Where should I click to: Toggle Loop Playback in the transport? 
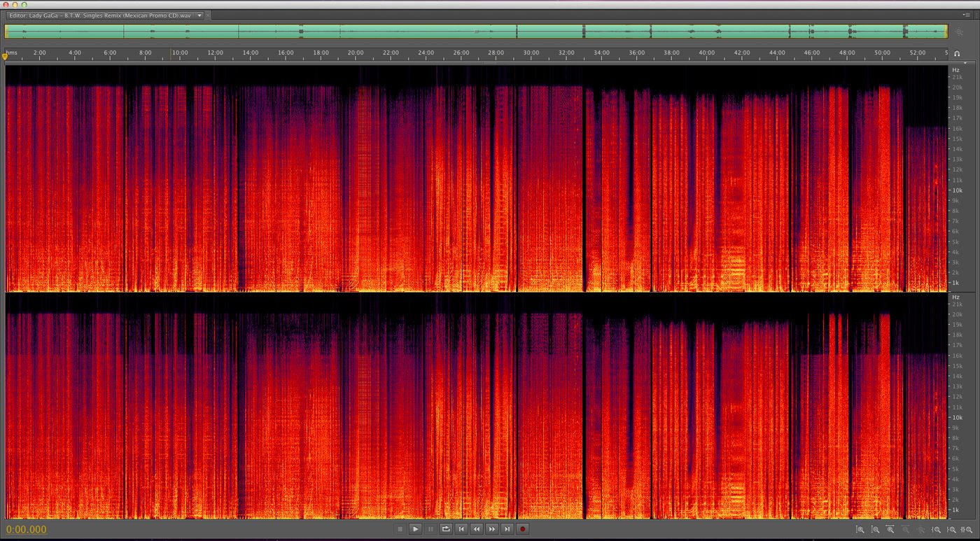coord(446,529)
